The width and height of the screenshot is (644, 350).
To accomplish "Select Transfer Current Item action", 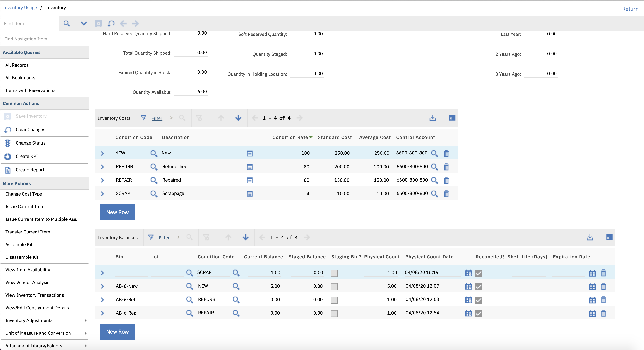I will (28, 232).
